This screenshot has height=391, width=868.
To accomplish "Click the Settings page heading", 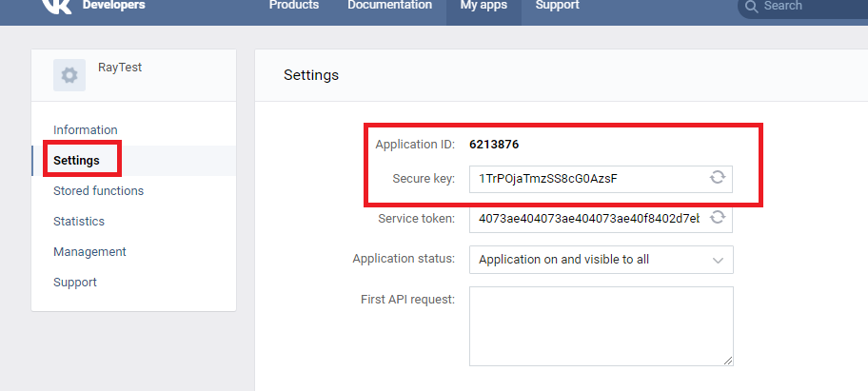I will click(x=311, y=75).
